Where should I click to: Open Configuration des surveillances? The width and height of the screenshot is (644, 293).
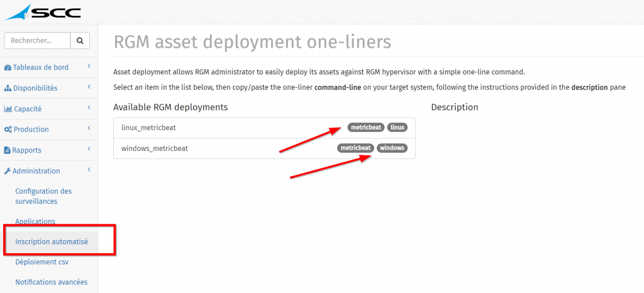43,196
